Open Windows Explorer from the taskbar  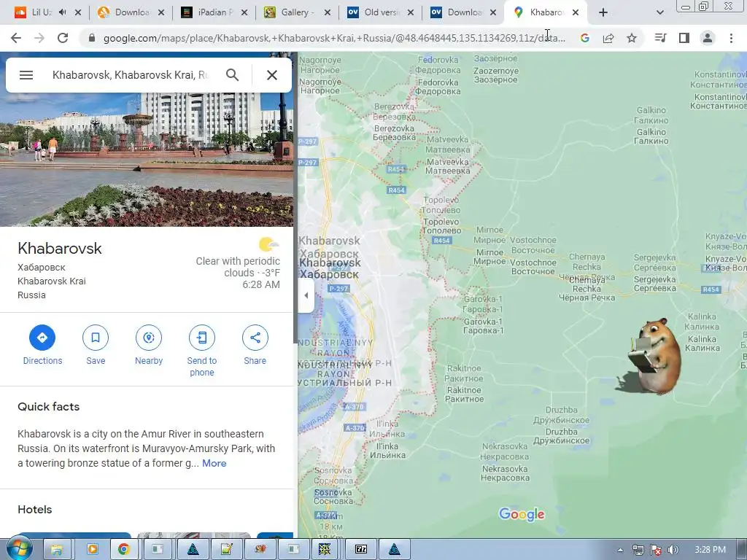point(57,550)
